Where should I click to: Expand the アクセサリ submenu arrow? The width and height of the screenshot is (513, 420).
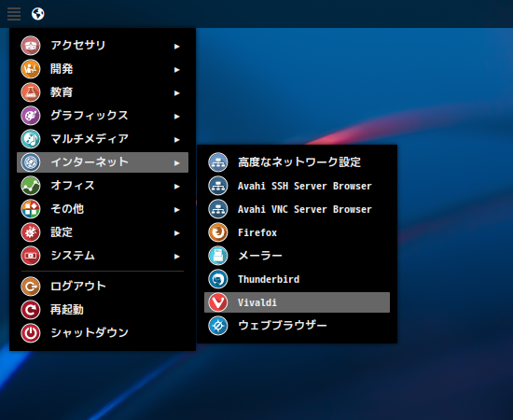click(x=177, y=47)
